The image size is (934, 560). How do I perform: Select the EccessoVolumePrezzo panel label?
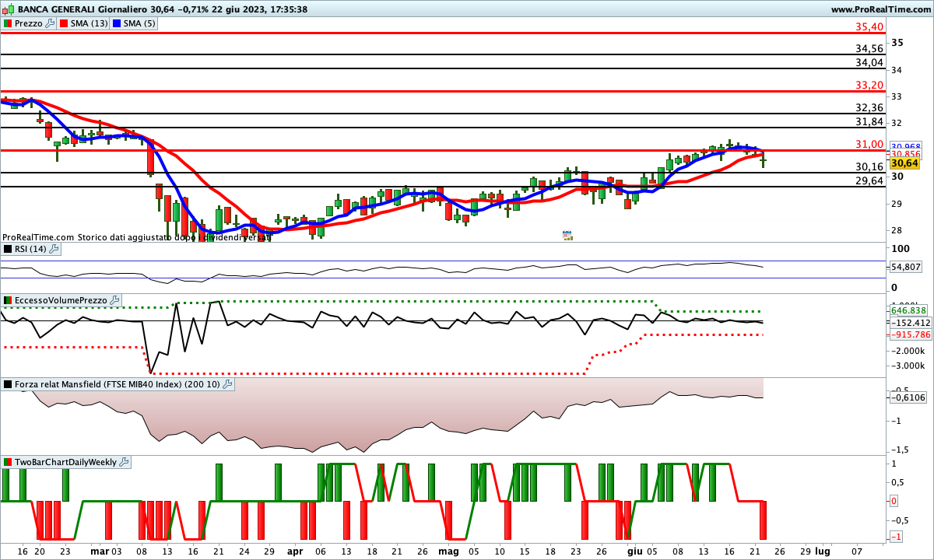(61, 299)
